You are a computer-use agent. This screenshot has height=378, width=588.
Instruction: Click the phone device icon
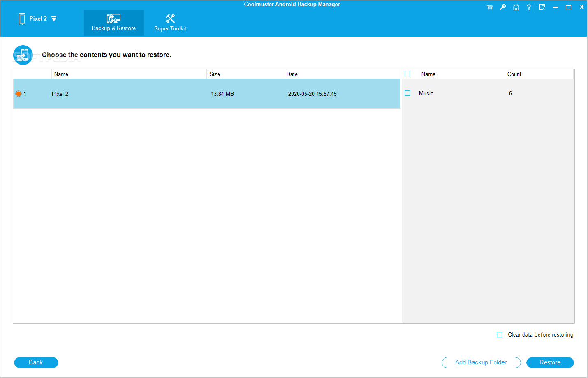(22, 19)
